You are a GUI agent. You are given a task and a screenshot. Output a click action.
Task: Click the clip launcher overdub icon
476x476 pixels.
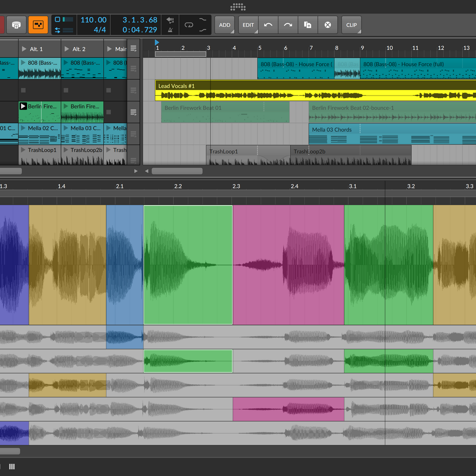16,25
